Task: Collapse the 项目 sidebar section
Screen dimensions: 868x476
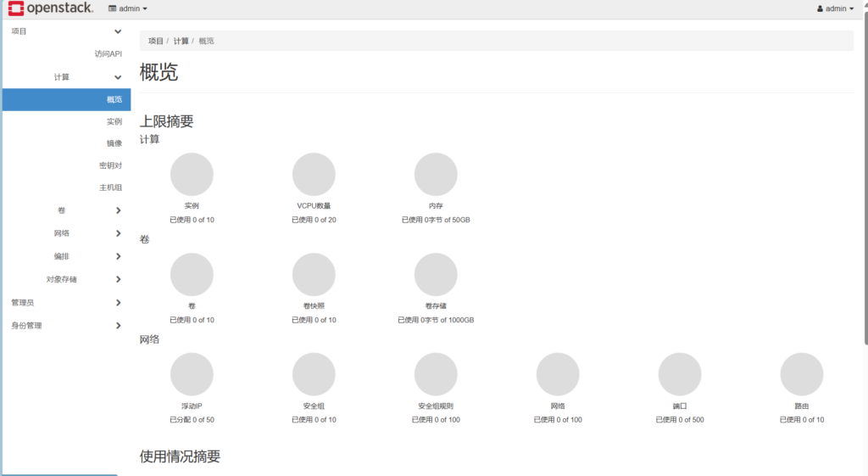Action: (66, 31)
